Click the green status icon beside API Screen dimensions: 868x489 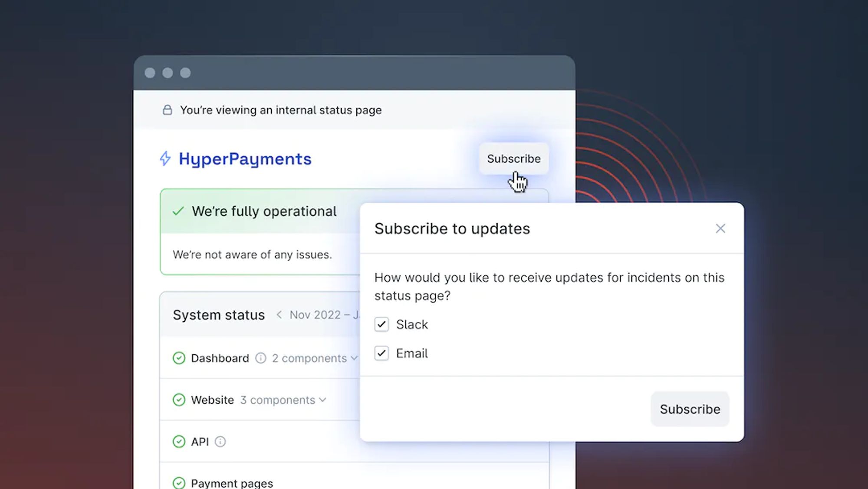click(179, 442)
